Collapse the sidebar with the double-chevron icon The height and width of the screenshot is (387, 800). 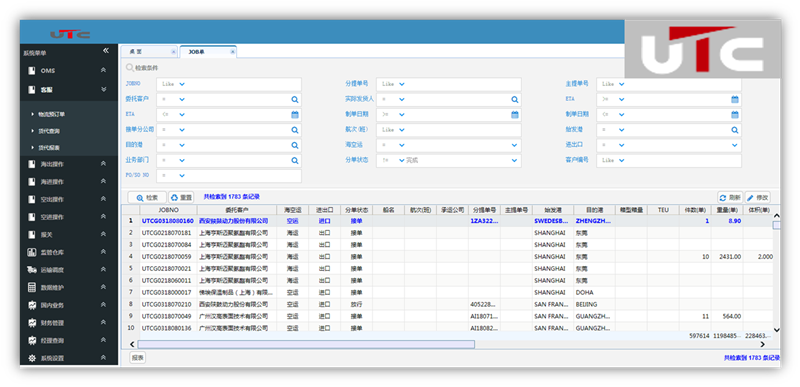point(106,50)
